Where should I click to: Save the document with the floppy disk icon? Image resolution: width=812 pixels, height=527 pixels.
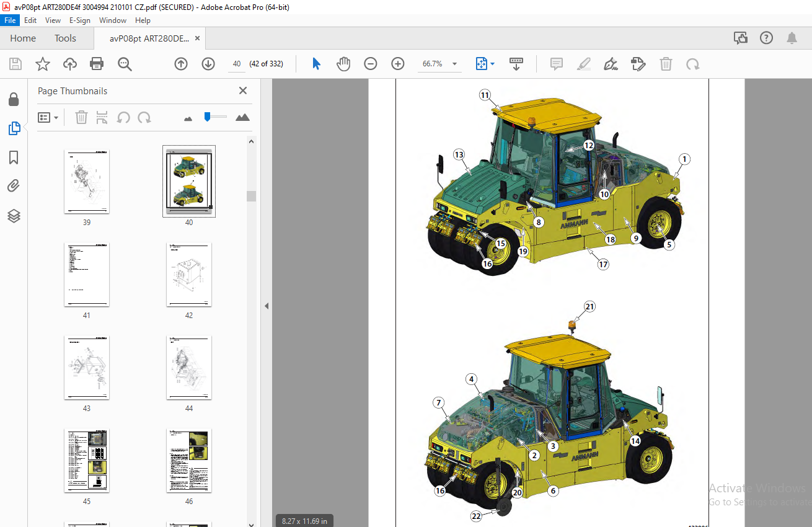tap(15, 64)
